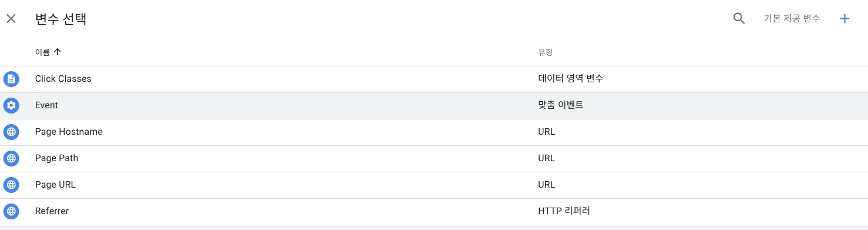The image size is (868, 230).
Task: Click the 맞춤 이벤트 type cell
Action: (560, 105)
